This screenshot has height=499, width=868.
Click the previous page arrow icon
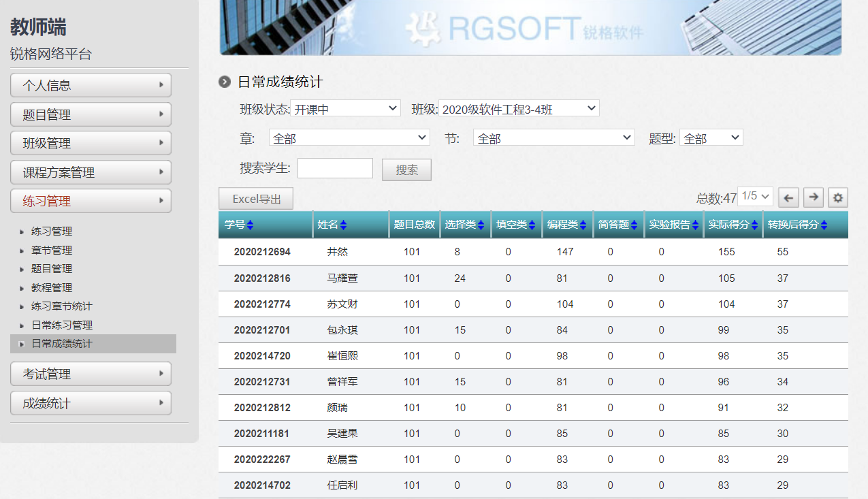[x=788, y=197]
